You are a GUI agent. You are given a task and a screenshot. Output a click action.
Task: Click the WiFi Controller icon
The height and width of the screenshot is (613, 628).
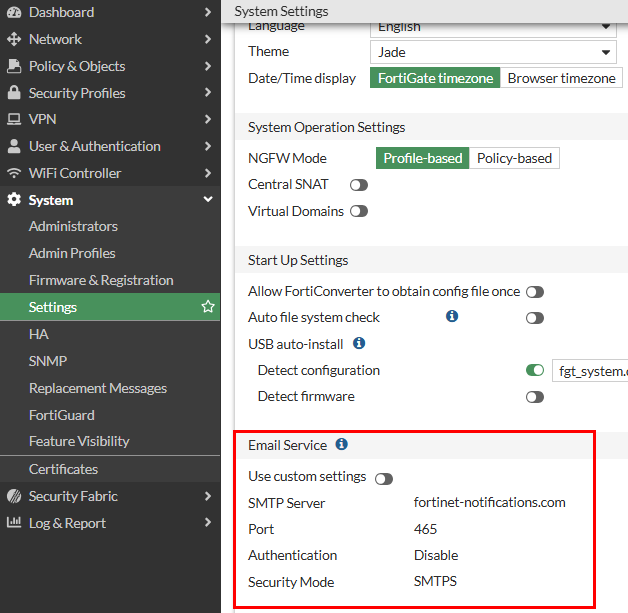(13, 173)
